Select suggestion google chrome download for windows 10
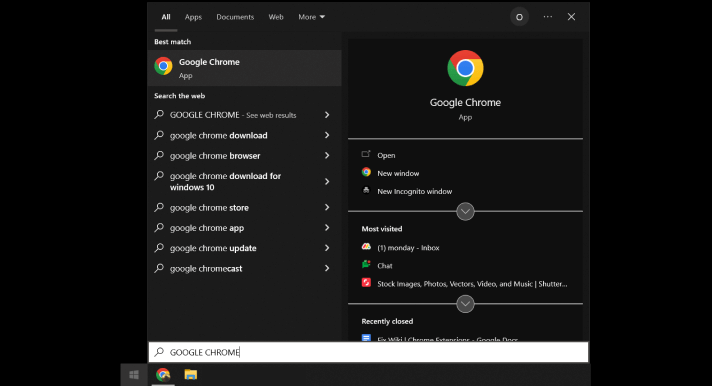Screen dimensions: 712x386 click(x=225, y=182)
